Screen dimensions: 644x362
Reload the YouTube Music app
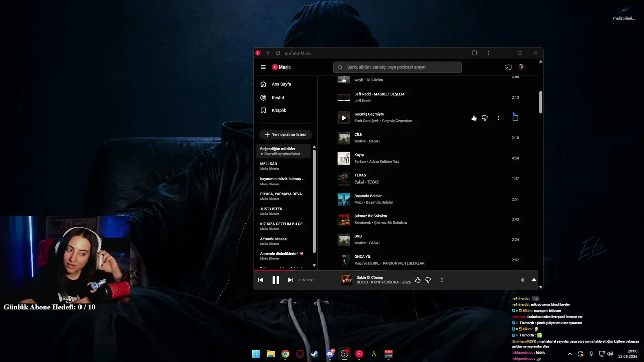click(x=278, y=53)
